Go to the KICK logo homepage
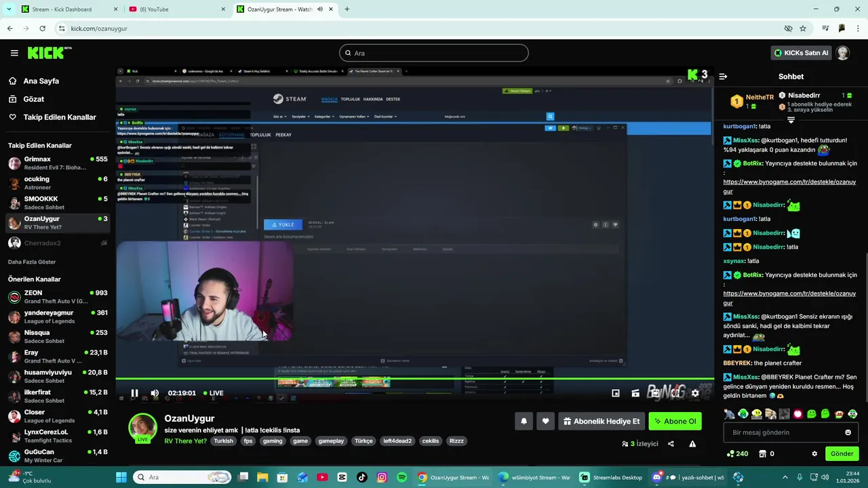This screenshot has height=488, width=868. (49, 53)
